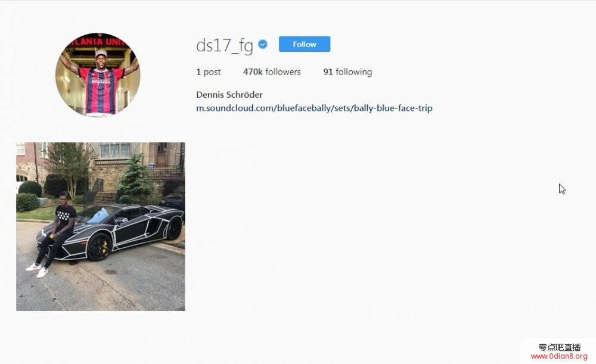Open the 470k followers list
Screen dimensions: 596x364
pos(272,72)
